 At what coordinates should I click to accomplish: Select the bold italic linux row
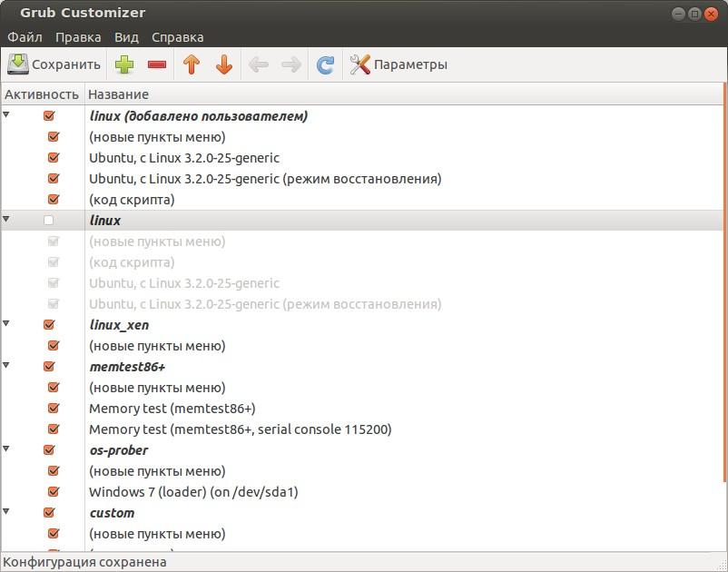pos(362,220)
